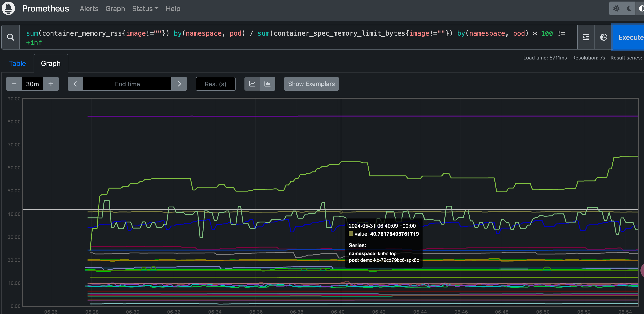
Task: Open the metrics explorer globe icon
Action: coord(604,37)
